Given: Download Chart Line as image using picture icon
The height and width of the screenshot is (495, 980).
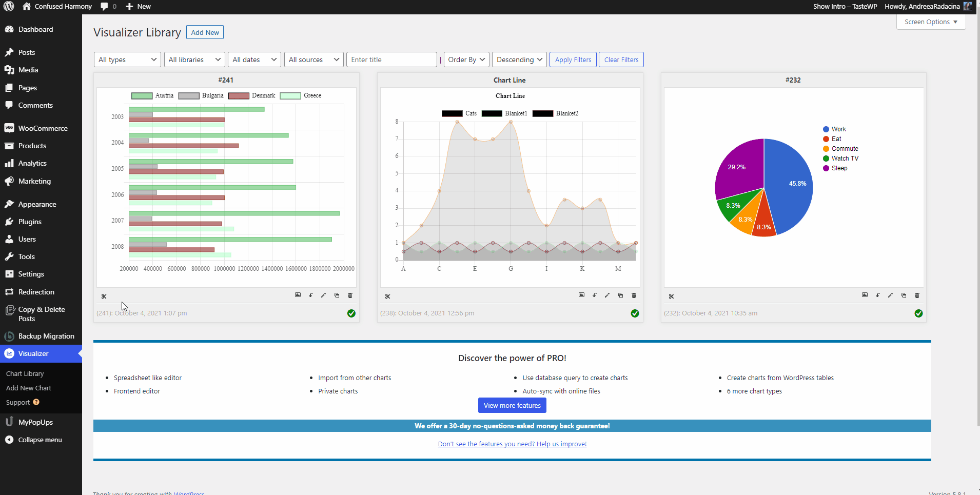Looking at the screenshot, I should [581, 295].
